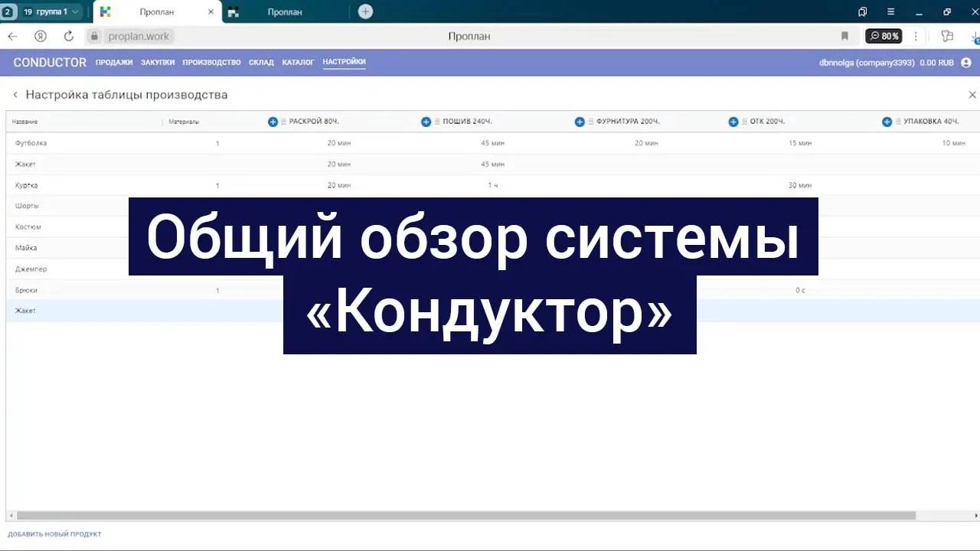Click the 0.00 RUB balance
Screen dimensions: 980x551
coord(936,63)
